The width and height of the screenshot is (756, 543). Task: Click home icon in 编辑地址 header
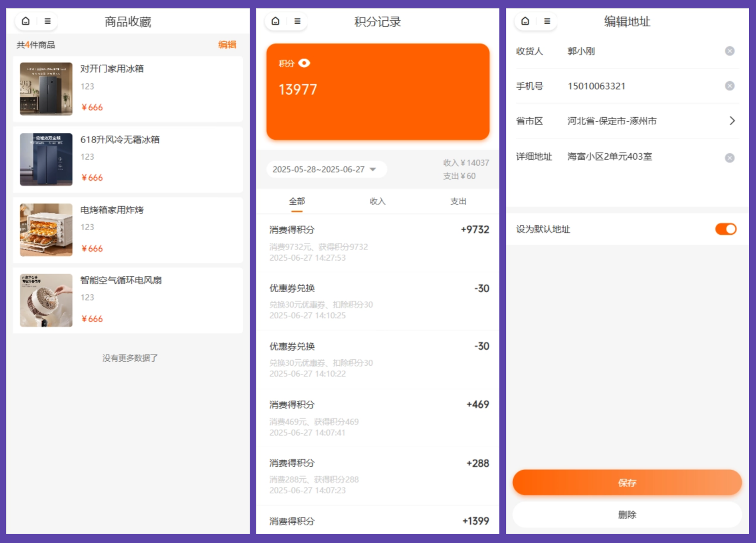525,21
